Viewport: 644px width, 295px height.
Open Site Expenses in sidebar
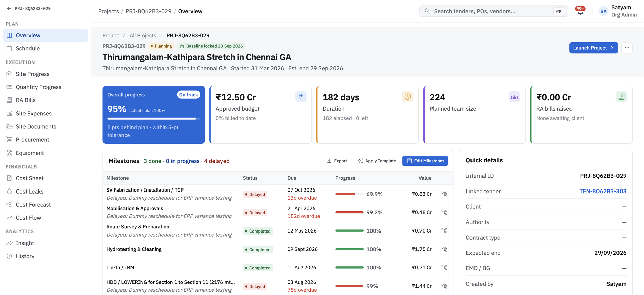(x=45, y=113)
